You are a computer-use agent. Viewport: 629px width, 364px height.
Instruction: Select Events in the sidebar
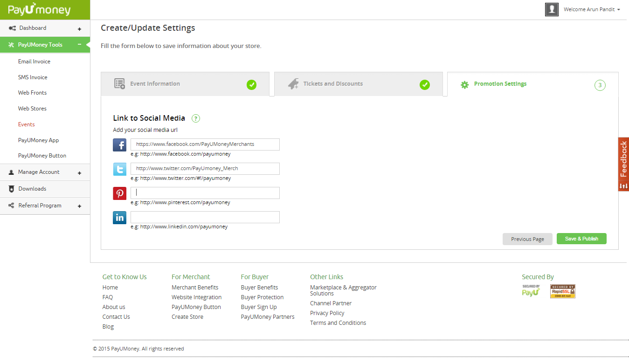click(x=27, y=124)
